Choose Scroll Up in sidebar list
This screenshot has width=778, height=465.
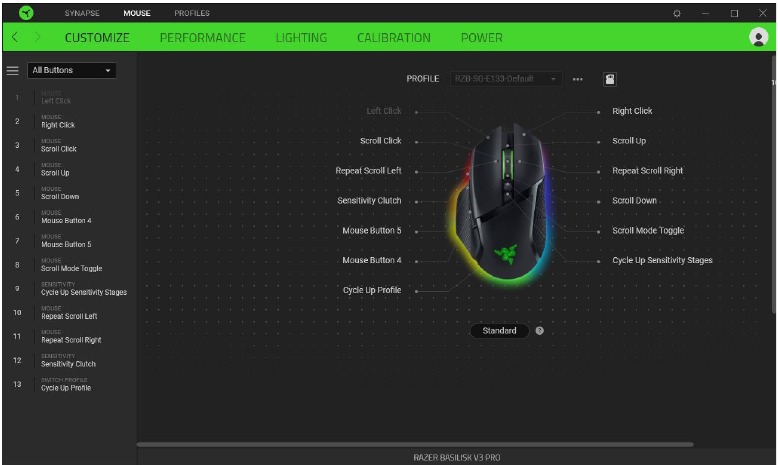tap(69, 169)
